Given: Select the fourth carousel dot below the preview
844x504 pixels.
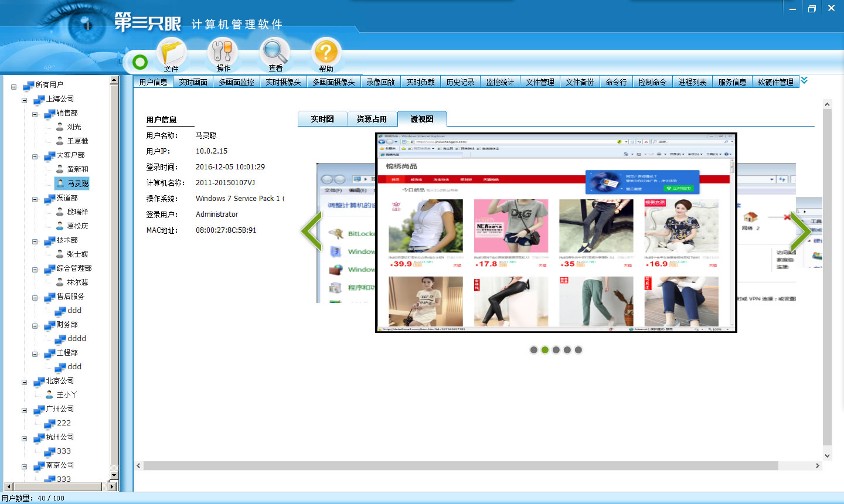Looking at the screenshot, I should 567,350.
